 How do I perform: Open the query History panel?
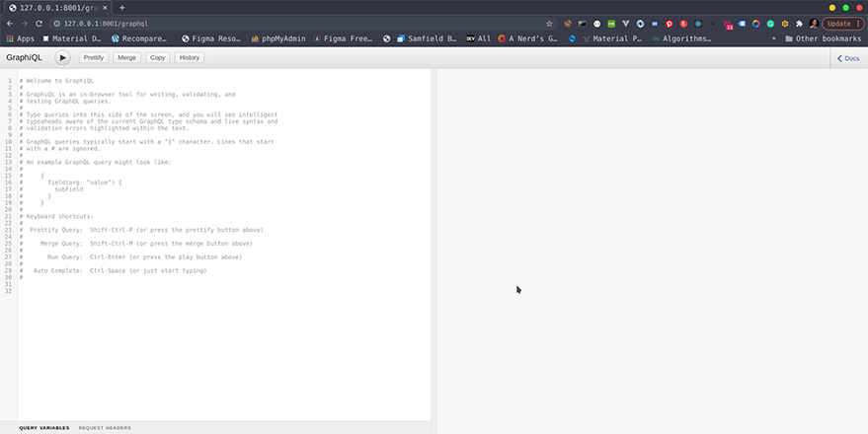pyautogui.click(x=190, y=57)
